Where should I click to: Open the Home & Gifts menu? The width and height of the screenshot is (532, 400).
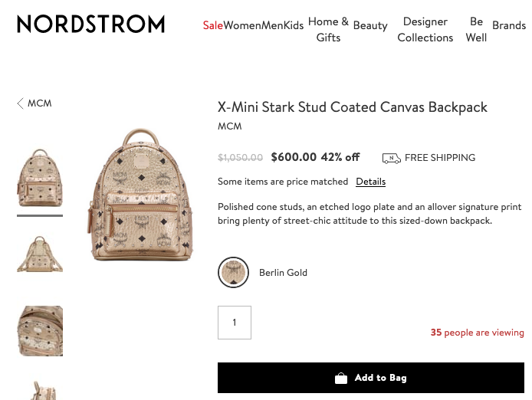coord(328,29)
